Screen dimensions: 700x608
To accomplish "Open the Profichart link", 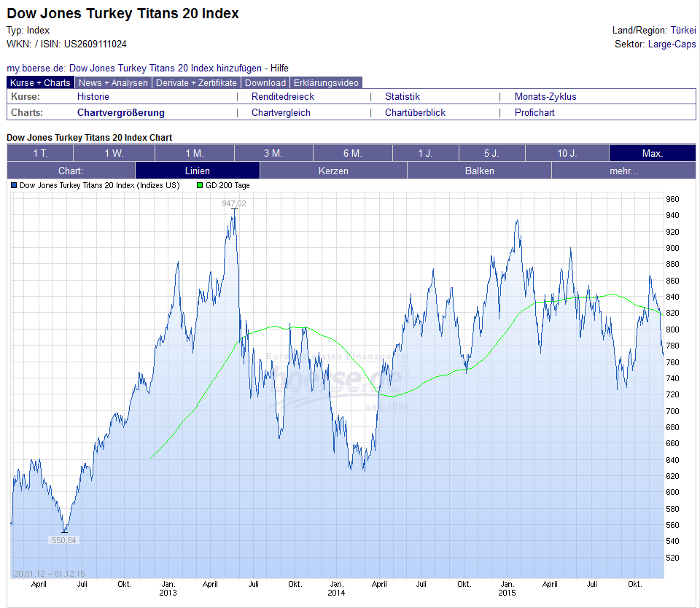I will tap(534, 112).
